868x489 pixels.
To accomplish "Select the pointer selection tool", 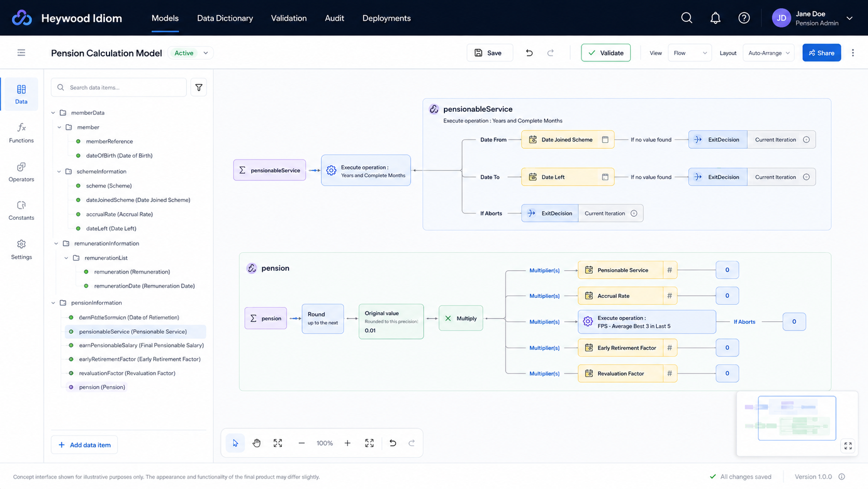I will tap(235, 443).
